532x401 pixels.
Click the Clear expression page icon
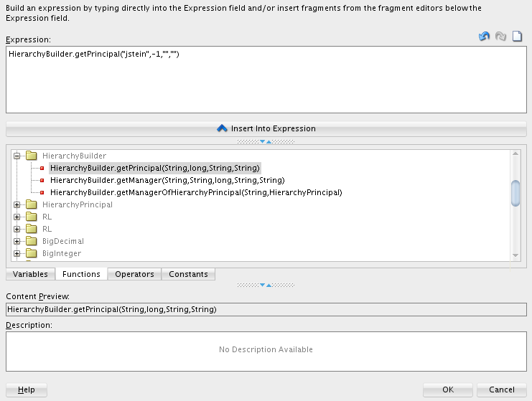(517, 36)
